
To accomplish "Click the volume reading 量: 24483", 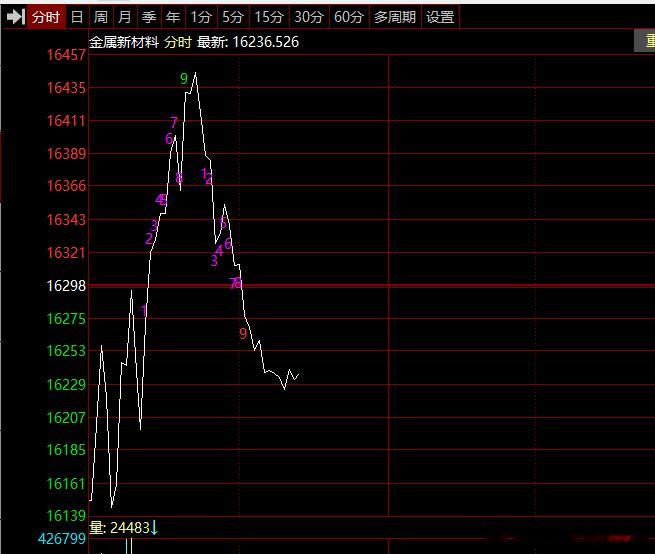I will (119, 528).
